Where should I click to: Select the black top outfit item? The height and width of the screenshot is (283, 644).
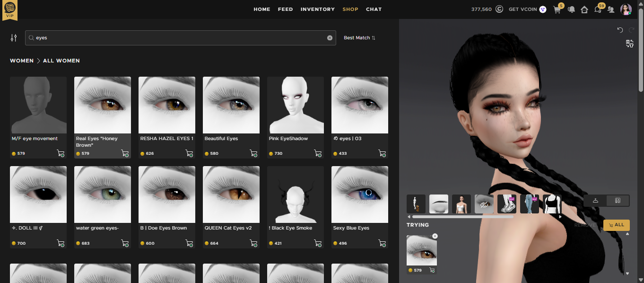552,204
